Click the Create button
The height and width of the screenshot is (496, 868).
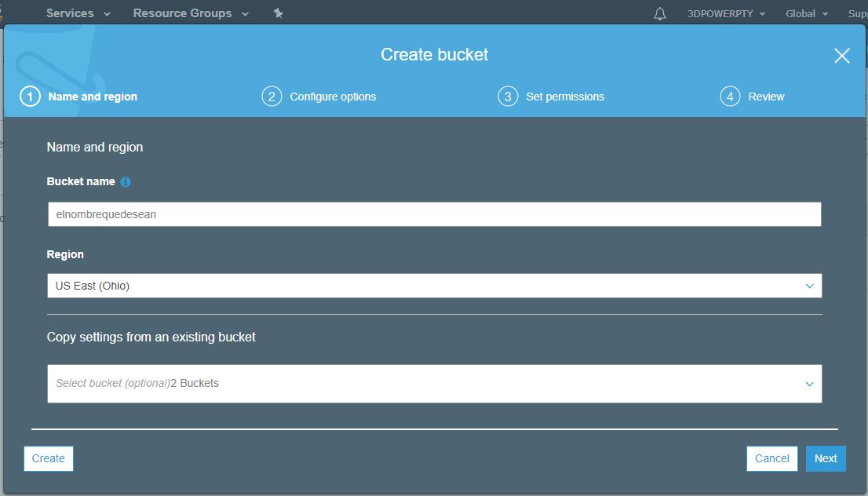pos(48,458)
